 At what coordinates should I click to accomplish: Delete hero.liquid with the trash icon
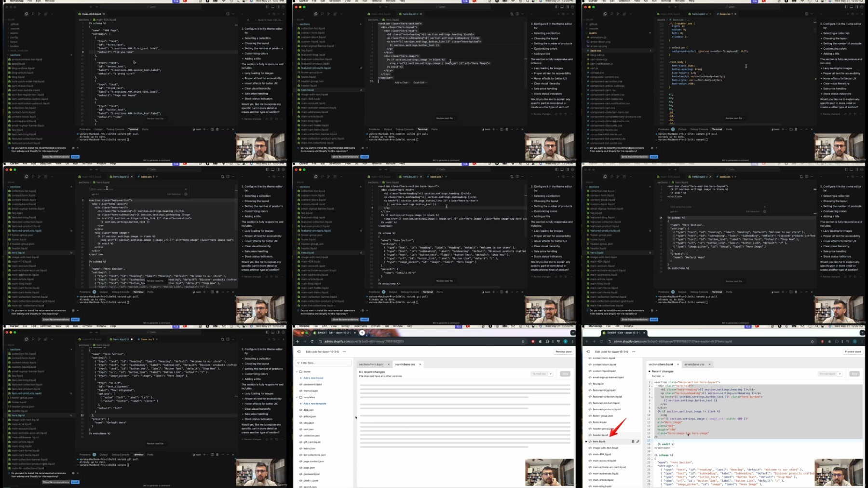(x=633, y=441)
